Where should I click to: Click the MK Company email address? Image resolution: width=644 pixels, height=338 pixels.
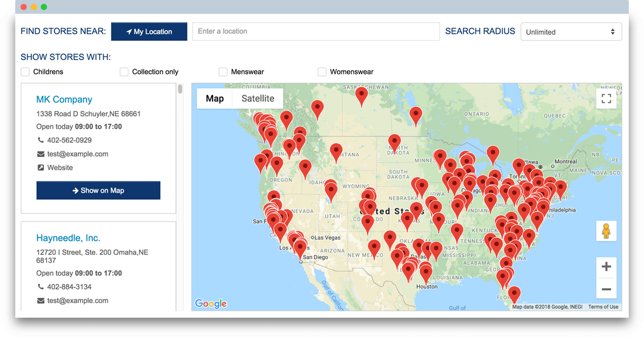78,154
